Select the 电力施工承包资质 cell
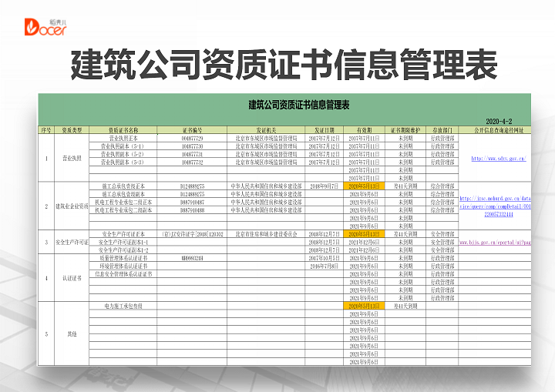This screenshot has height=392, width=555. tap(123, 306)
